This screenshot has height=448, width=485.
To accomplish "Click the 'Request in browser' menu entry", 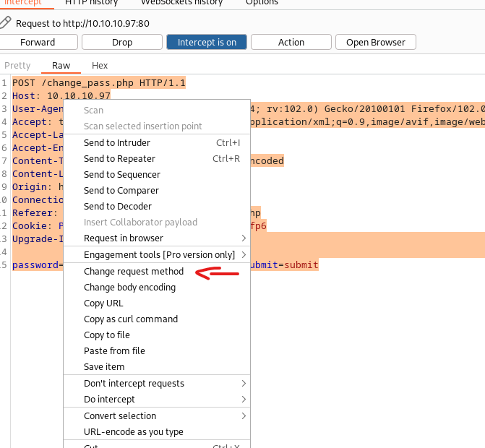I will [x=157, y=238].
